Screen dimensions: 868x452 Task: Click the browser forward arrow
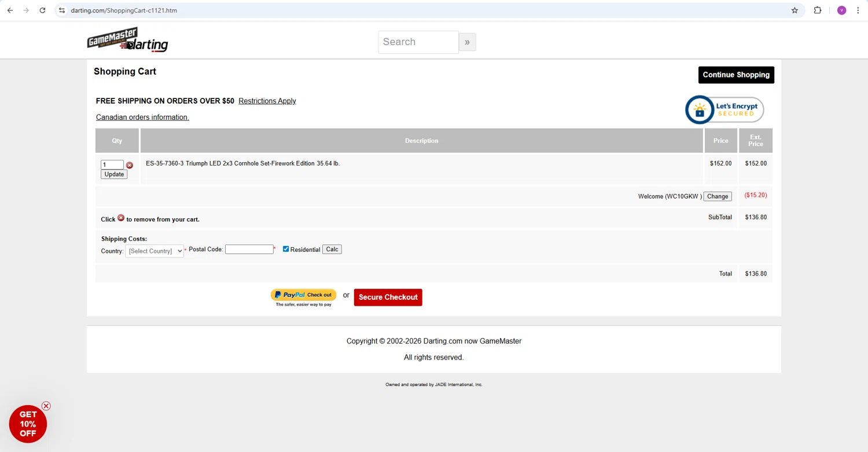26,10
